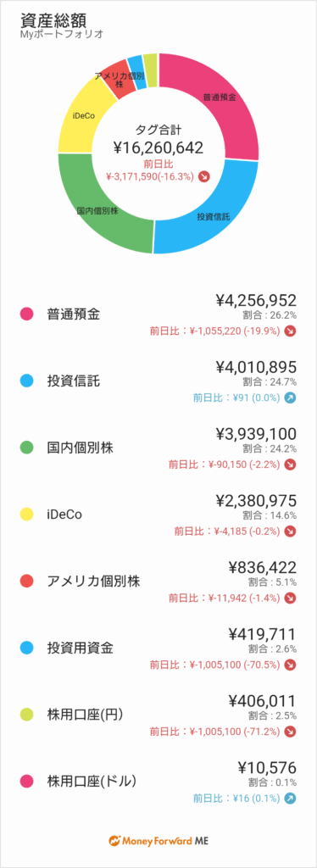317x868 pixels.
Task: Open the アメリカ個別株 list row label
Action: [93, 581]
